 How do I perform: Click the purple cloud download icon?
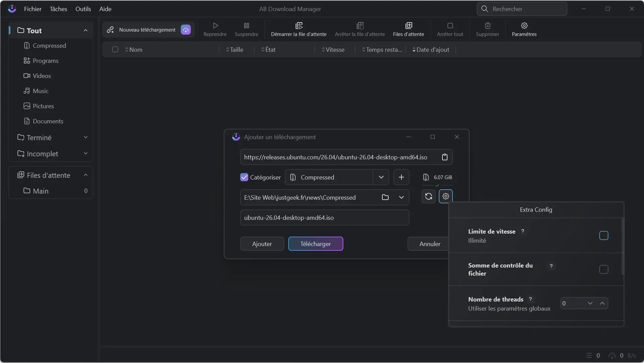pos(186,30)
